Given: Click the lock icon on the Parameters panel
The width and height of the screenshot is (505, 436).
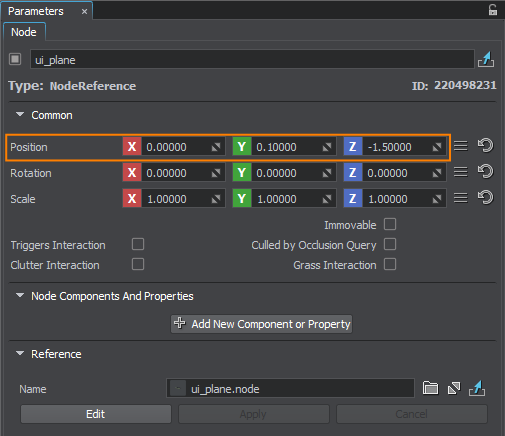Looking at the screenshot, I should [x=493, y=10].
